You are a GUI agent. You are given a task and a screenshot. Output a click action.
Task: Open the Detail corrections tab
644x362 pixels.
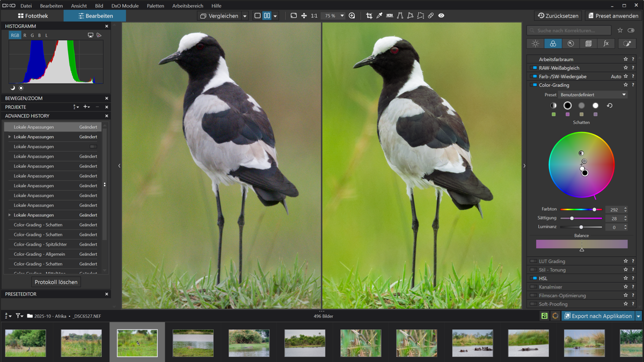pos(570,43)
